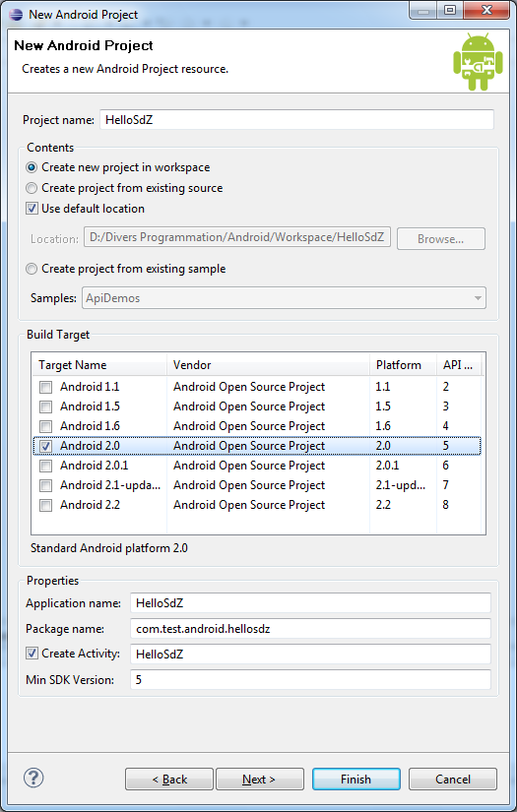Click platform value 1.6 in table

[383, 426]
